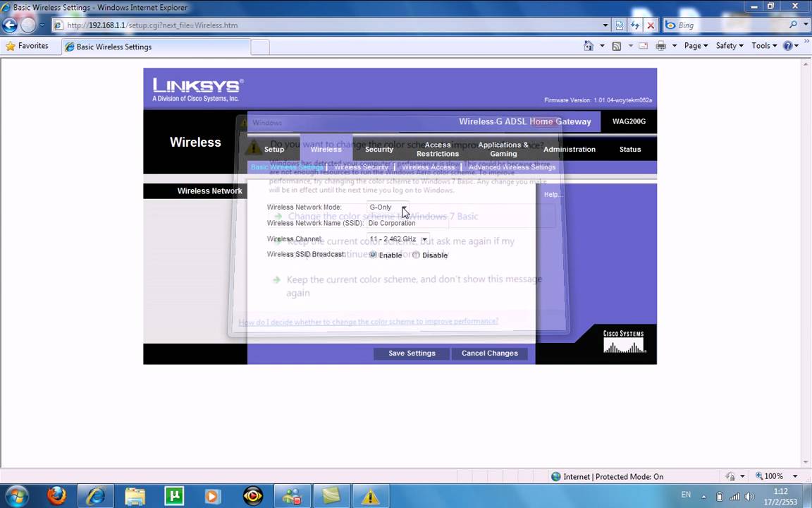Image resolution: width=812 pixels, height=508 pixels.
Task: Click the blue Help question mark icon
Action: (x=787, y=46)
